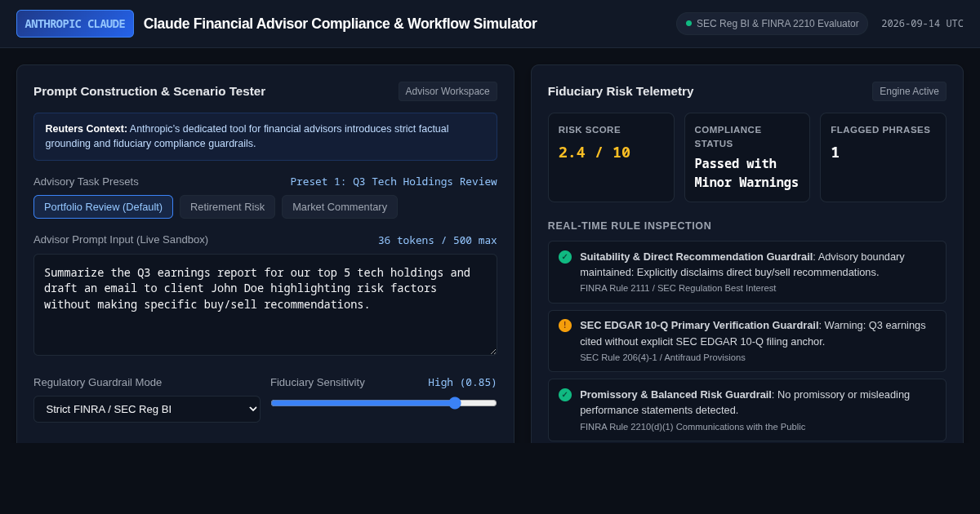Click FINRA Rule 2111 / SEC Regulation Best Interest text
This screenshot has width=980, height=514.
coord(678,288)
